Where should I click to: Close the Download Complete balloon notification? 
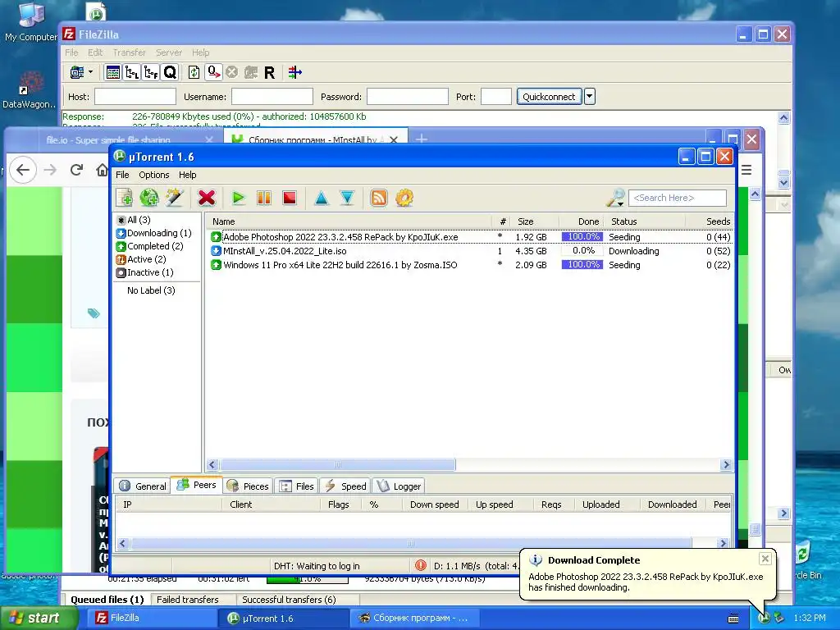pos(765,559)
